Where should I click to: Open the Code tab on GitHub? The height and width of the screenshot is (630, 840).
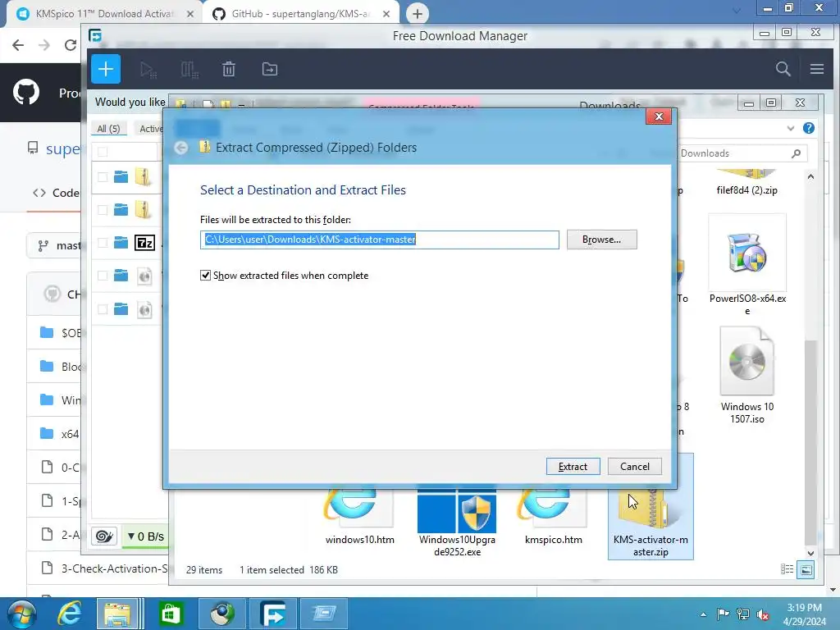click(x=57, y=194)
